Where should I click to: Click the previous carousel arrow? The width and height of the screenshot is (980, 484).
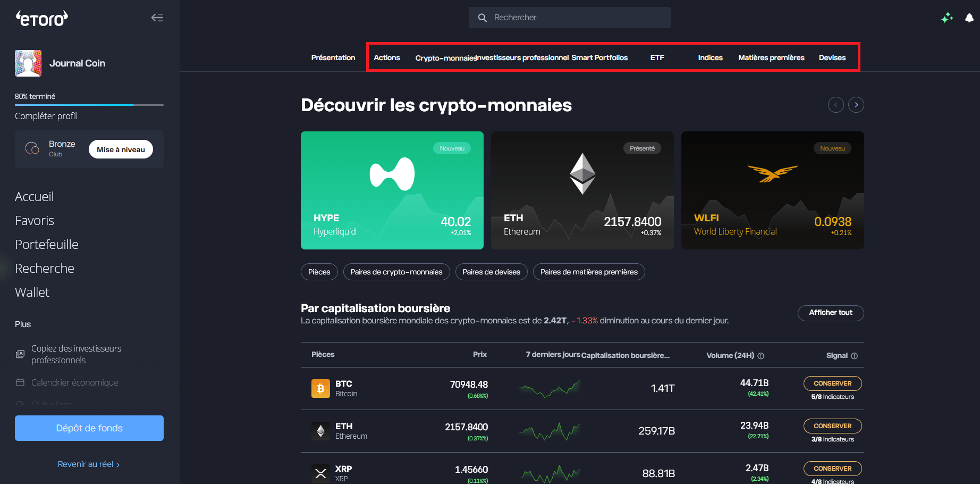[835, 105]
